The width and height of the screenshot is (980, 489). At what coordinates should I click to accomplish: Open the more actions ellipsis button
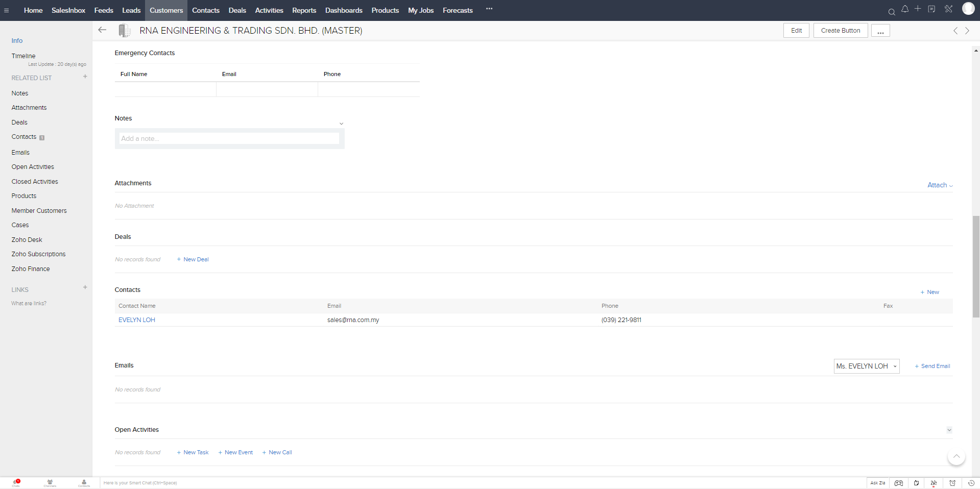click(x=880, y=31)
